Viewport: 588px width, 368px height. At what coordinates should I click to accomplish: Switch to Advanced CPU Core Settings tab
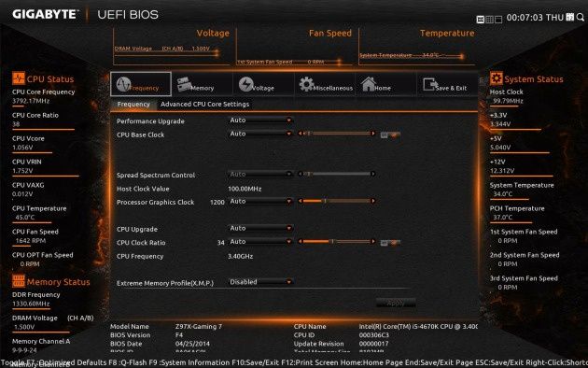point(204,105)
